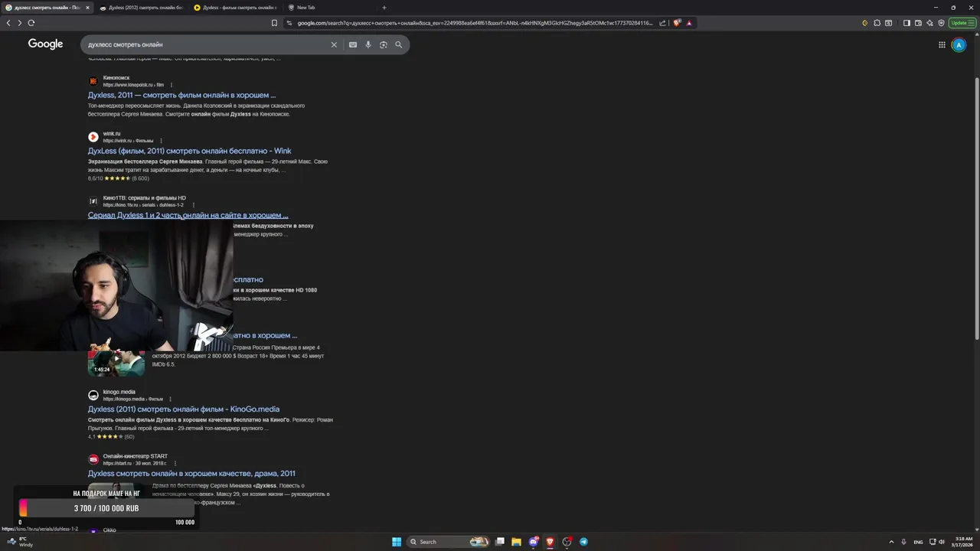Open Discord from the taskbar
Screen dimensions: 980x551
point(534,542)
